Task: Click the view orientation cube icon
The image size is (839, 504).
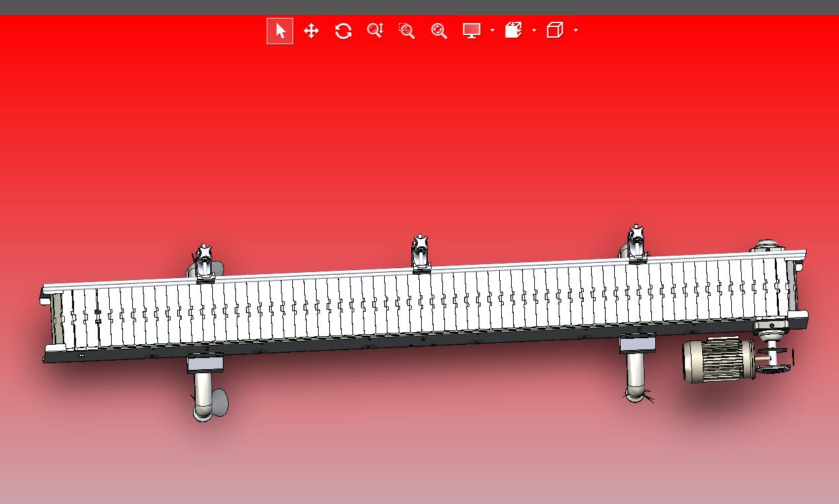Action: [555, 30]
